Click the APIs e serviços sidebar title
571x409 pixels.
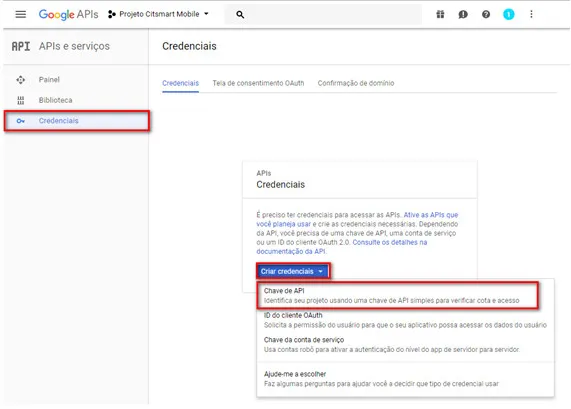[x=74, y=46]
